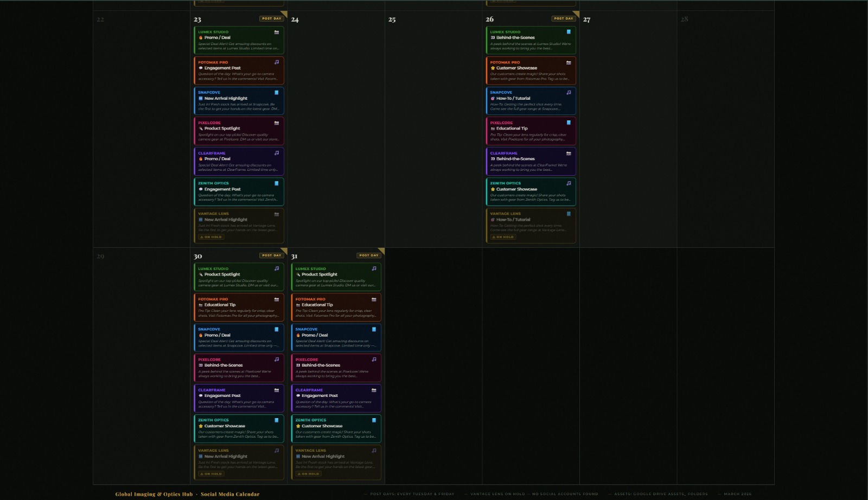Screen dimensions: 868x500
Task: Click 'Assets: Google Drive Assets_ Folders' footer note
Action: pyautogui.click(x=661, y=494)
